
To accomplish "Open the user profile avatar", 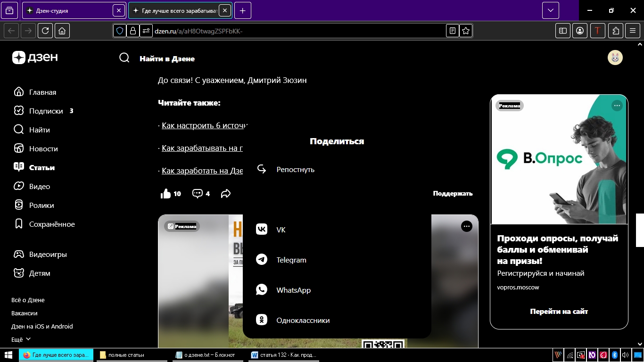I will click(615, 58).
